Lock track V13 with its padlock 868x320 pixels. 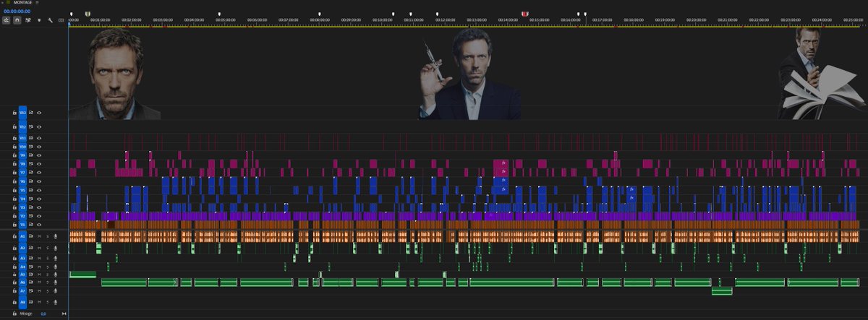[x=14, y=113]
